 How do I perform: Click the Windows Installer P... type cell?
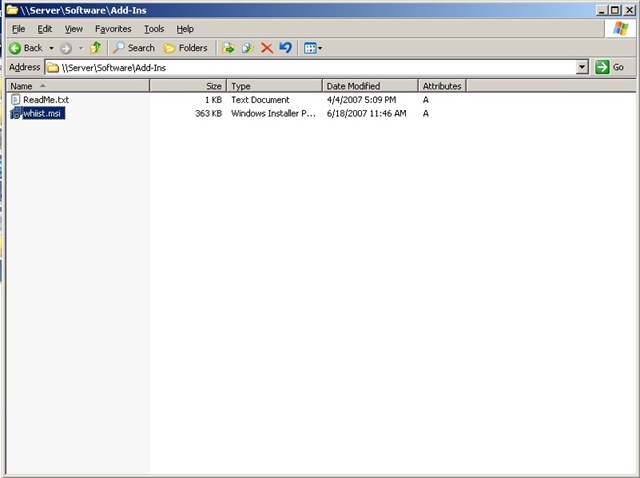click(x=273, y=113)
